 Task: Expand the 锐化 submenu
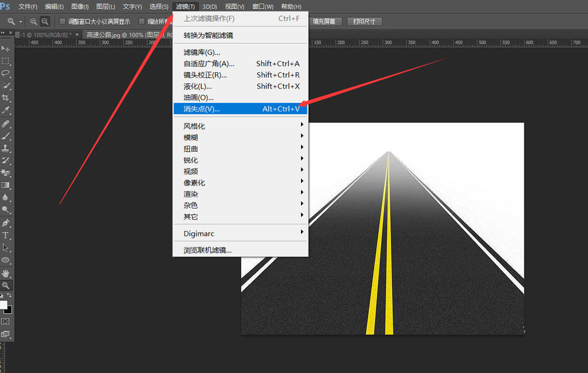pyautogui.click(x=240, y=160)
